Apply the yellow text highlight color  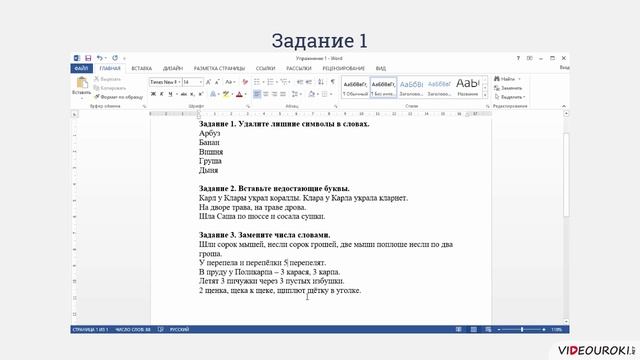(225, 94)
